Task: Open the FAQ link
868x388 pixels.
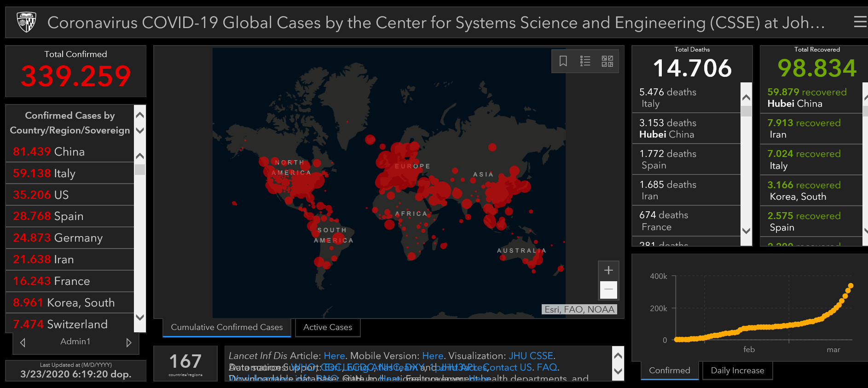Action: (547, 367)
